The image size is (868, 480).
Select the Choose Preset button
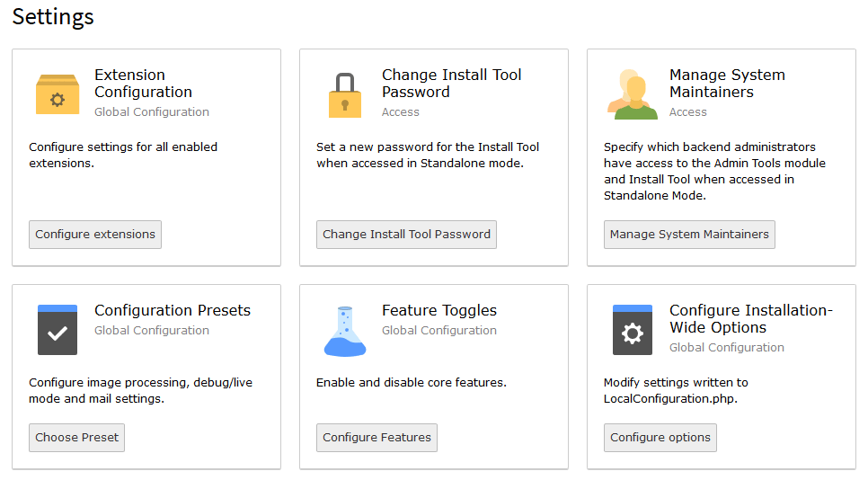pyautogui.click(x=77, y=438)
